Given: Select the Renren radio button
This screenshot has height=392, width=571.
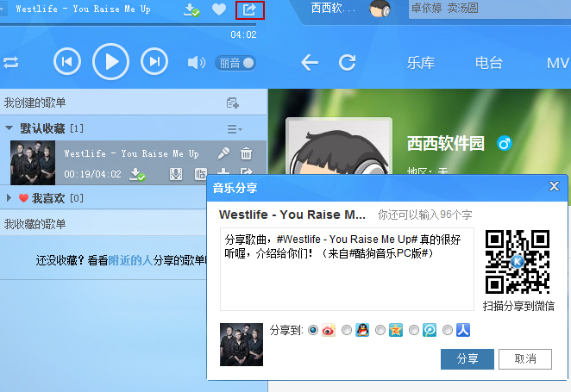Looking at the screenshot, I should [x=447, y=330].
